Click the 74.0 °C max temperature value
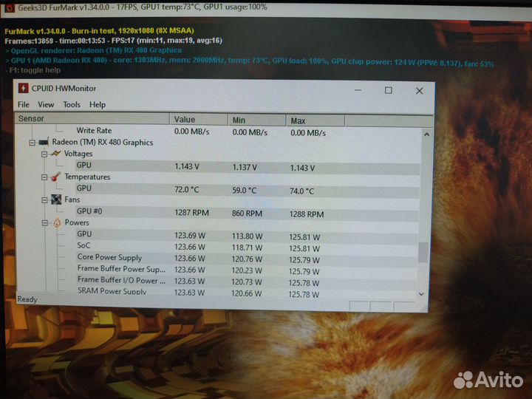This screenshot has height=399, width=532. (302, 191)
